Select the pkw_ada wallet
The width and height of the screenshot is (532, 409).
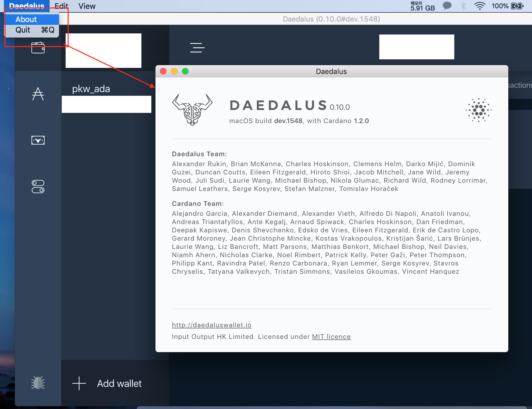pyautogui.click(x=91, y=89)
